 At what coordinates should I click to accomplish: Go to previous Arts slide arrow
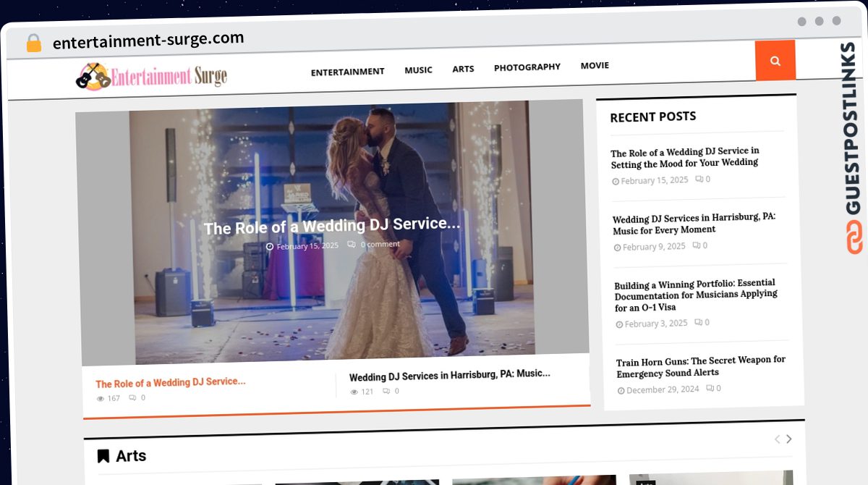click(x=778, y=439)
